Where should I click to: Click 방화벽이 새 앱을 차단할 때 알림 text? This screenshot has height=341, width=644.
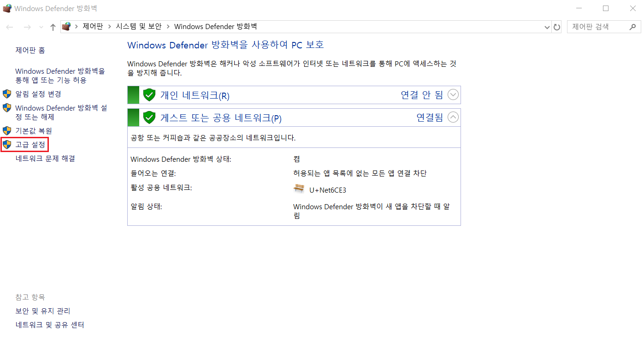(x=372, y=211)
